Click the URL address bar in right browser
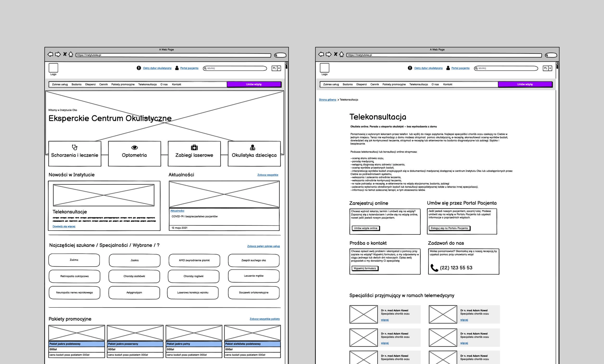604x364 pixels. tap(444, 55)
